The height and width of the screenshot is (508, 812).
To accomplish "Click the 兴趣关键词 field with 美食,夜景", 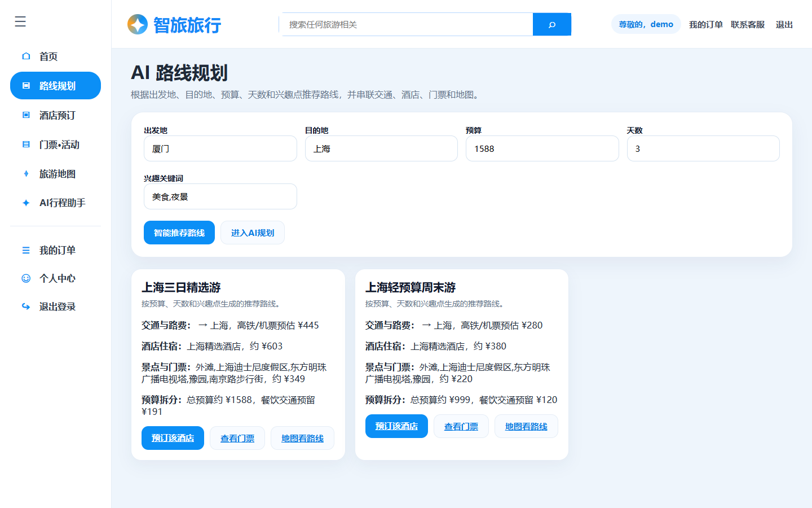I will [220, 196].
